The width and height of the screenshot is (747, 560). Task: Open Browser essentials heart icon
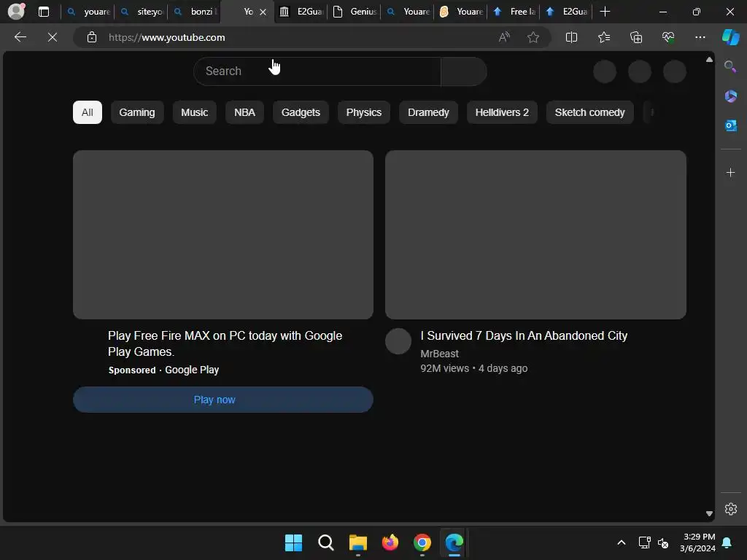click(x=668, y=37)
